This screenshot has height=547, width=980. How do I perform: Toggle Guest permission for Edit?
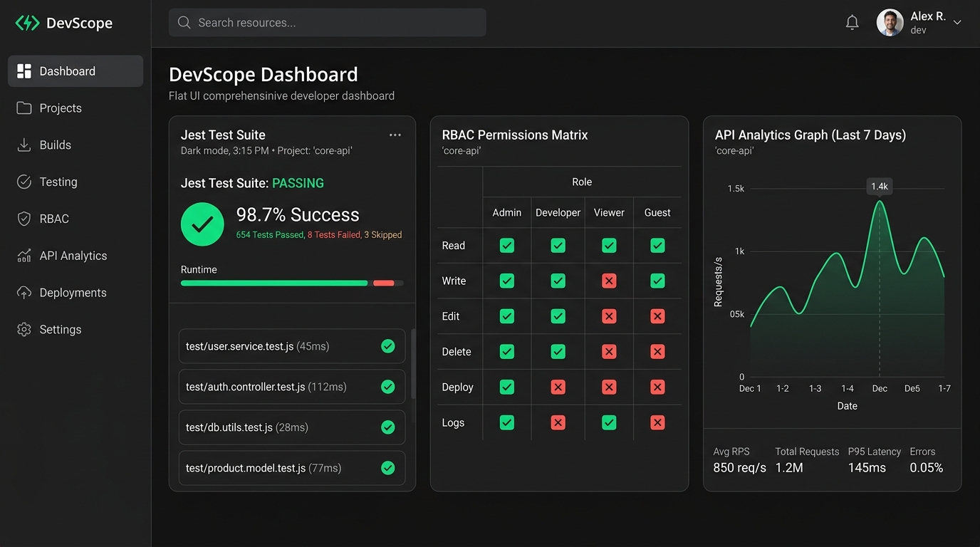pyautogui.click(x=657, y=316)
